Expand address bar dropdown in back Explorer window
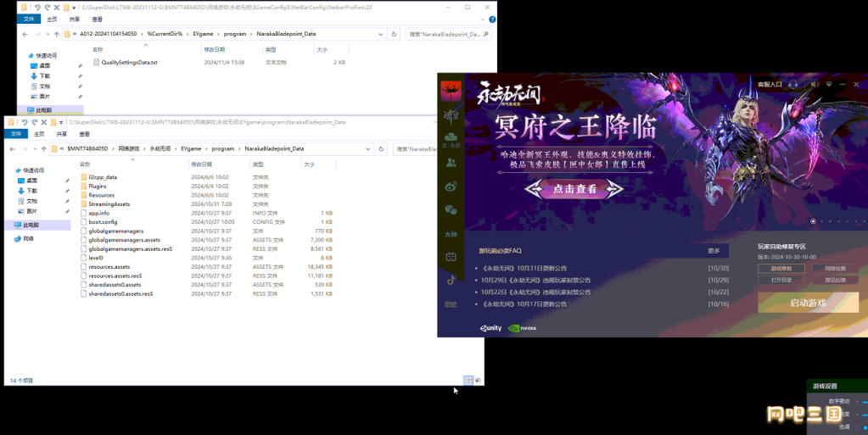 tap(380, 34)
